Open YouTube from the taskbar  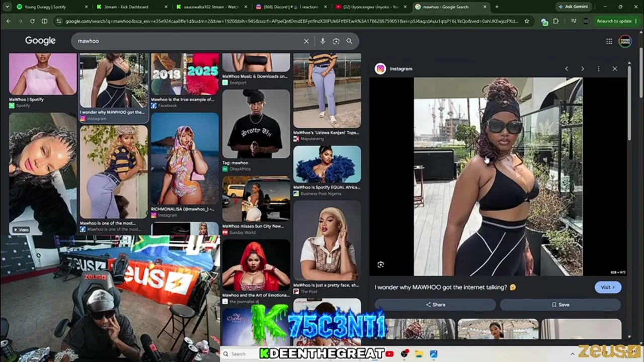point(390,354)
